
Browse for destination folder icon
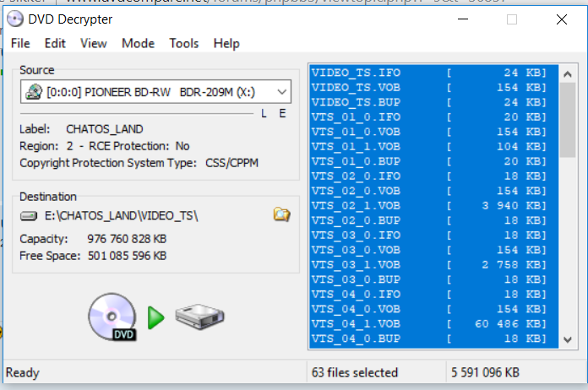click(x=281, y=214)
